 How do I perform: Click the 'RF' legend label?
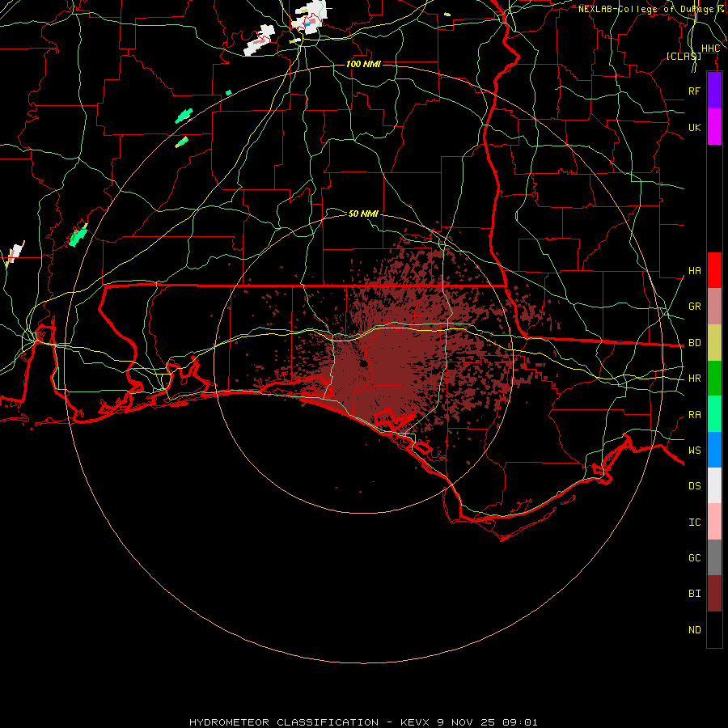click(694, 91)
